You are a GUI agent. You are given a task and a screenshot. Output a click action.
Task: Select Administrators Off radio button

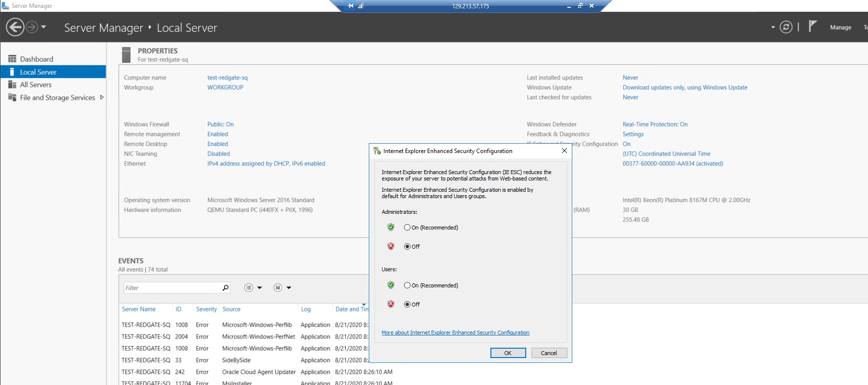pyautogui.click(x=407, y=247)
